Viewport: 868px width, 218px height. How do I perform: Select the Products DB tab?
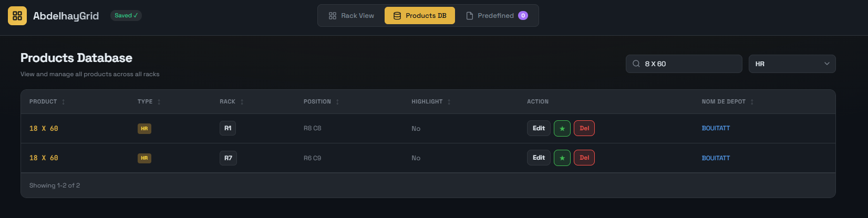(420, 16)
